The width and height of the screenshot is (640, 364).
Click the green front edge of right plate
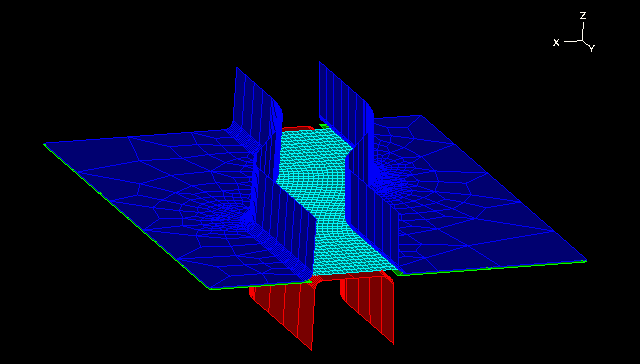(x=492, y=268)
